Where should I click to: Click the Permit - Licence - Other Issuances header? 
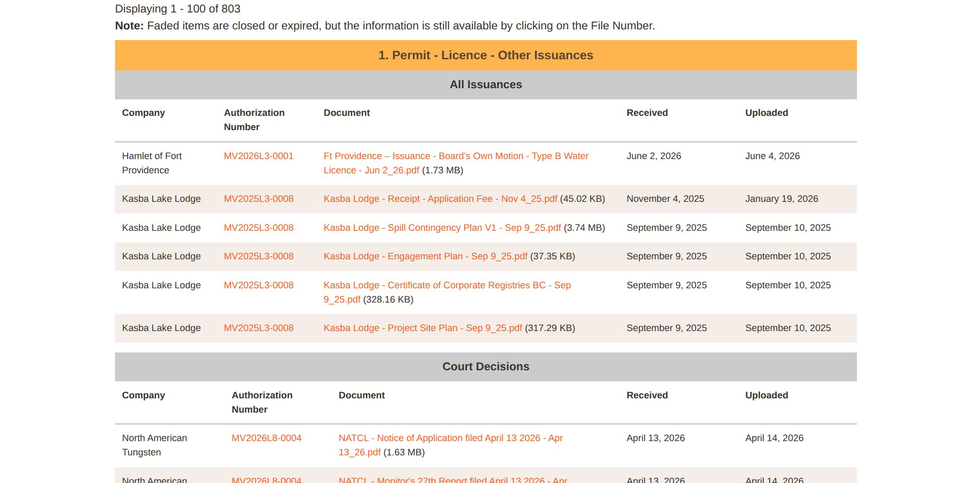486,55
